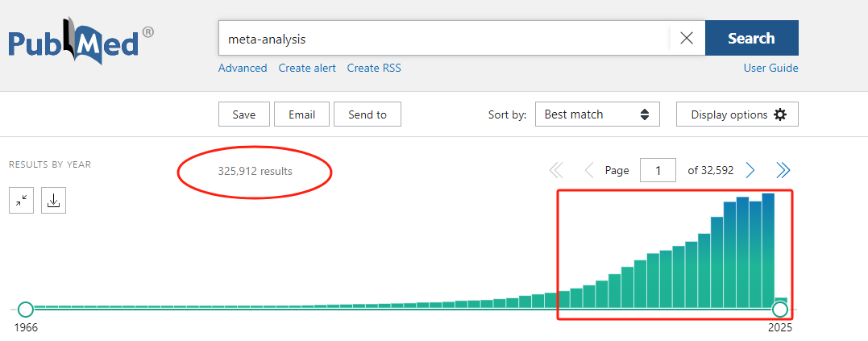The width and height of the screenshot is (868, 341).
Task: Open Display options with gear icon
Action: (x=737, y=114)
